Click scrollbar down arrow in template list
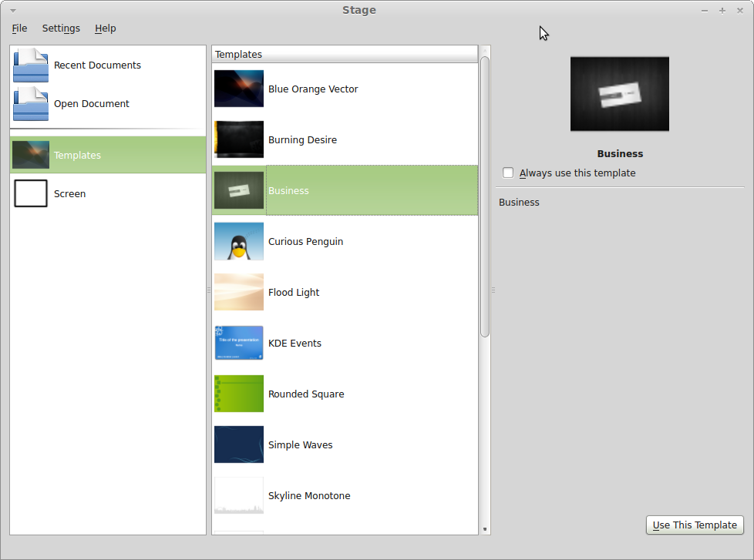 [485, 529]
